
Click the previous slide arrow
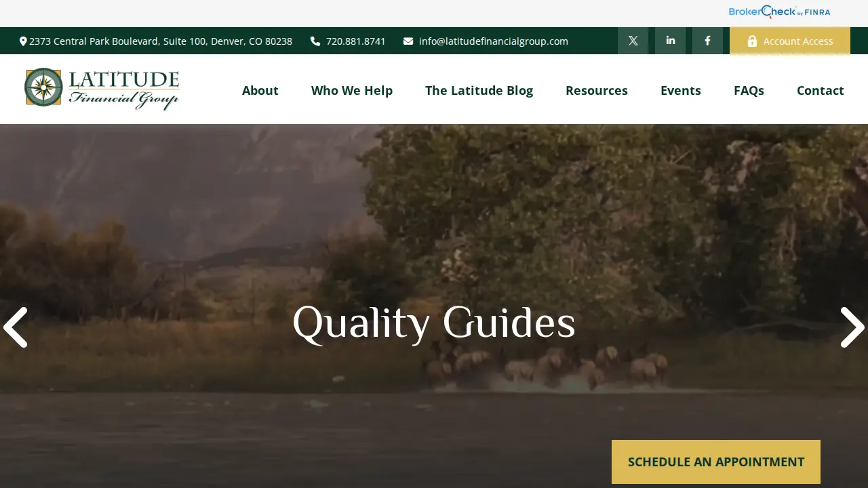pos(15,327)
